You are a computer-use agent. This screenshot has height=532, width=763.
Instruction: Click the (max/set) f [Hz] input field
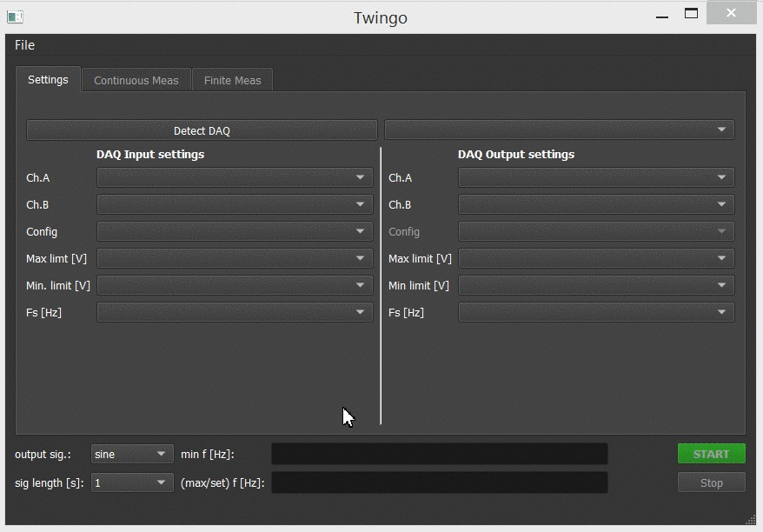click(x=440, y=482)
